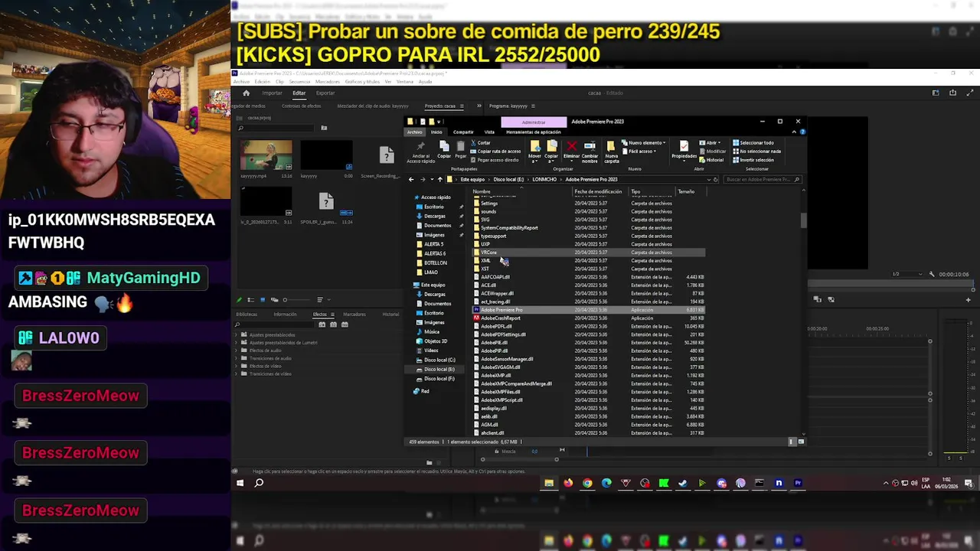Viewport: 980px width, 551px height.
Task: Click Invertir selección
Action: tap(753, 160)
